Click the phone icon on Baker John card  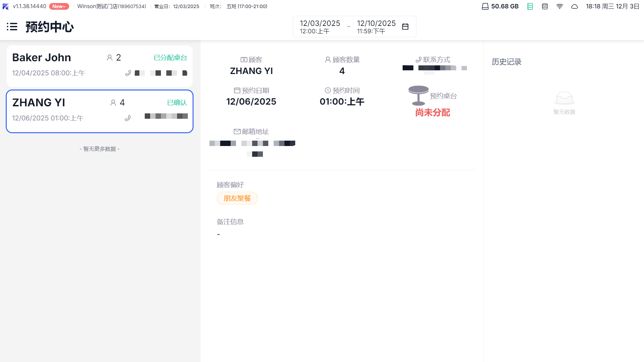point(128,73)
